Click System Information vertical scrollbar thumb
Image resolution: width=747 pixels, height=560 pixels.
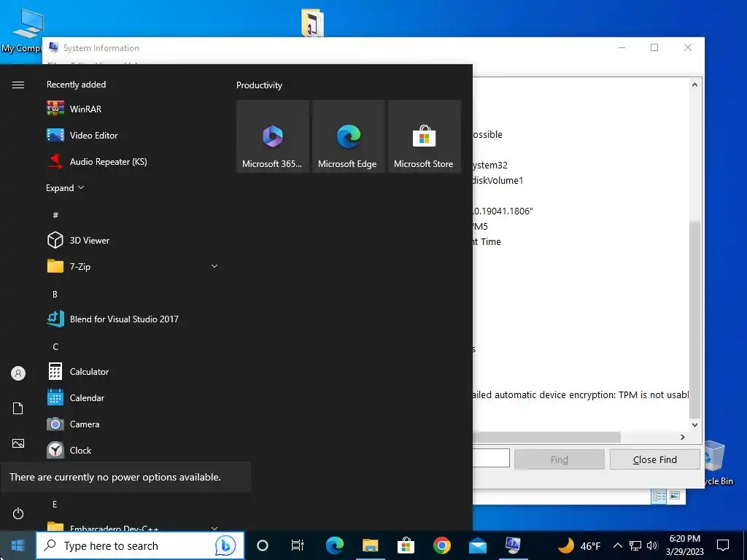[694, 319]
